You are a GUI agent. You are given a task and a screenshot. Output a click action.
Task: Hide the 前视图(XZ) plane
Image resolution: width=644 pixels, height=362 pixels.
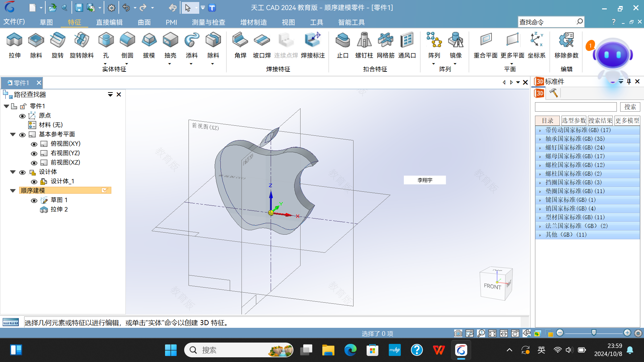[x=34, y=163]
